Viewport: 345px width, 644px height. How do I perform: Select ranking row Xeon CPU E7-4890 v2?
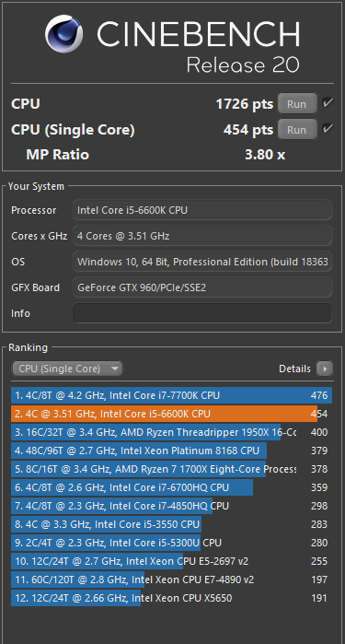coord(171,580)
